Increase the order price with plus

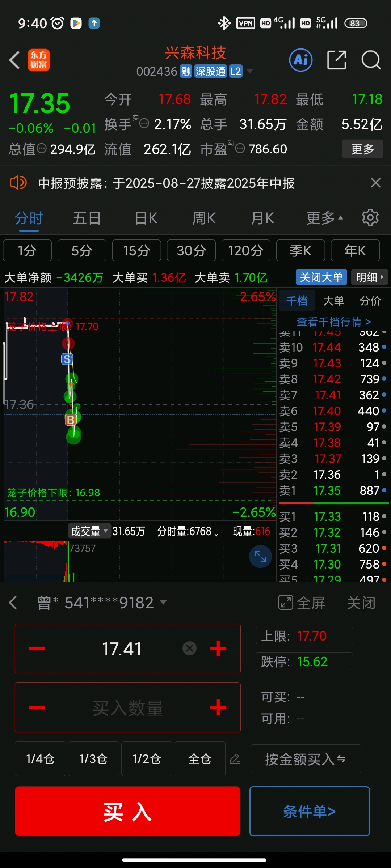[218, 648]
